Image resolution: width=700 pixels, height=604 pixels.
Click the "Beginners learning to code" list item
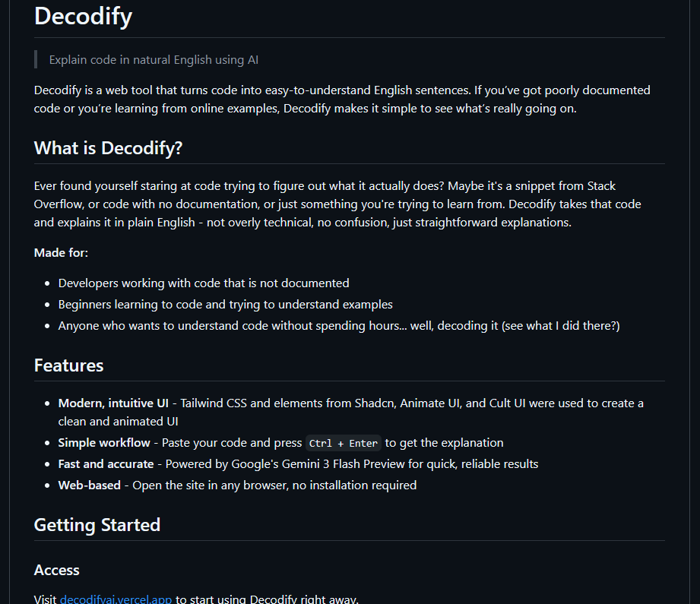[x=225, y=304]
